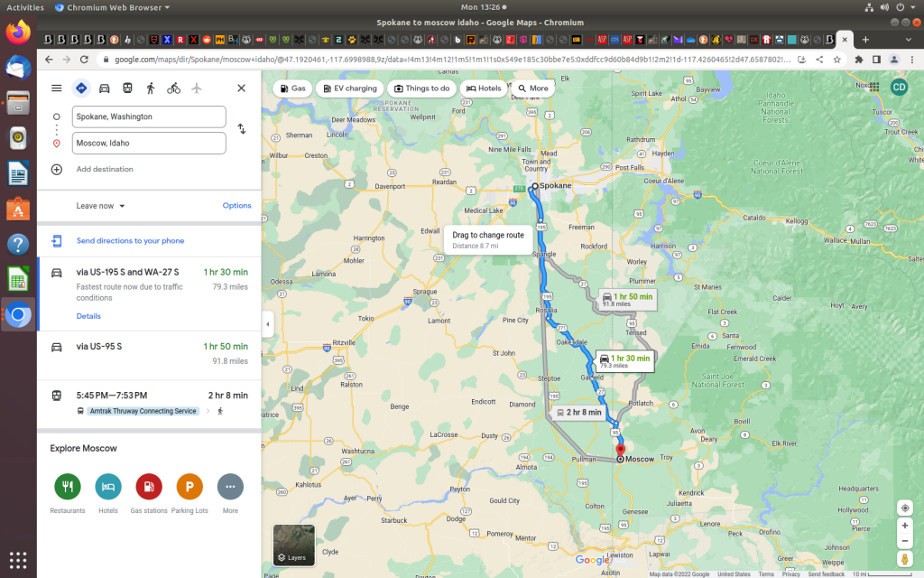Select the Driving travel mode icon
Viewport: 924px width, 578px height.
click(104, 89)
